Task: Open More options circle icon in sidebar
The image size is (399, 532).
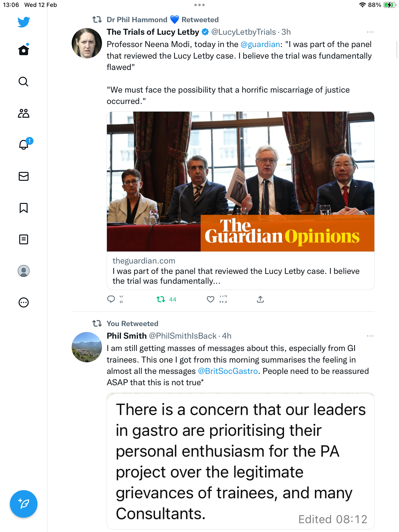Action: point(24,302)
